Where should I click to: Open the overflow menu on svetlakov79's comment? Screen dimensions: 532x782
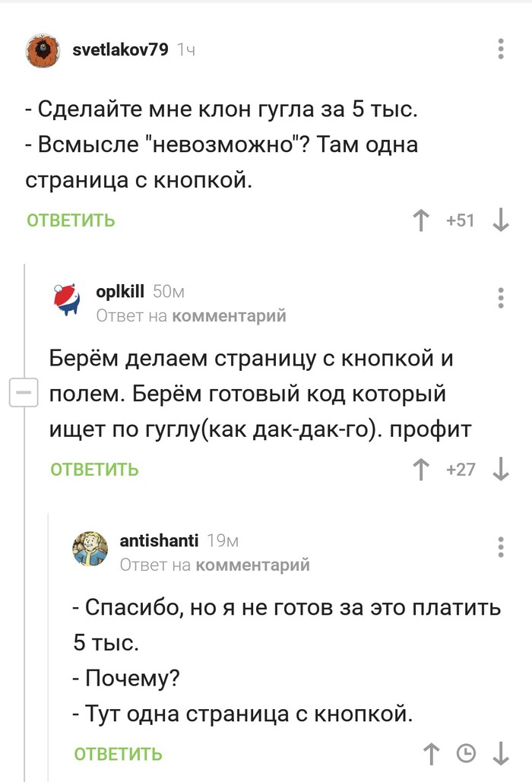500,50
